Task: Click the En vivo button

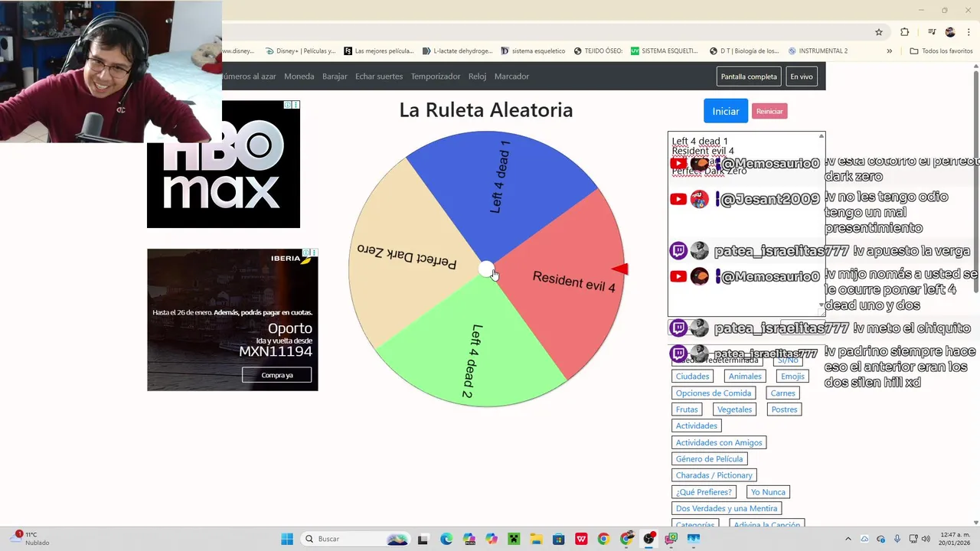Action: (802, 77)
